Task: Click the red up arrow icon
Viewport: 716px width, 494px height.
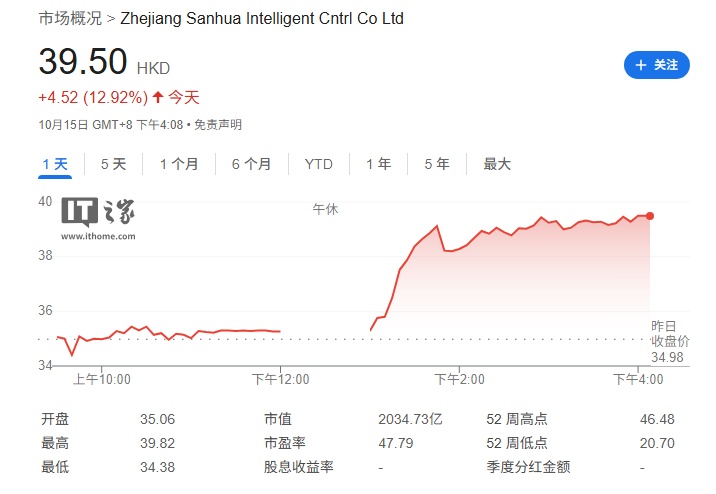Action: point(157,97)
